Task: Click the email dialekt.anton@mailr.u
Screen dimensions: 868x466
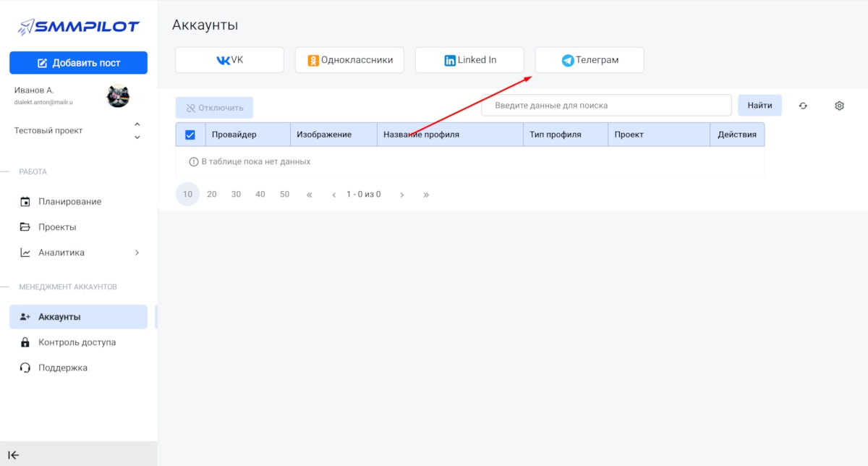Action: 44,103
